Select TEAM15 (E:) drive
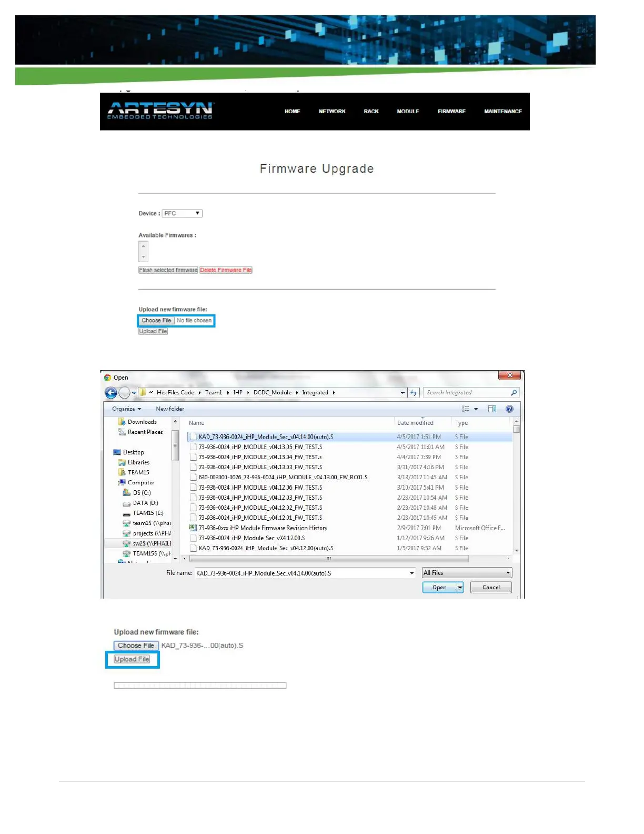Image resolution: width=644 pixels, height=834 pixels. click(143, 513)
